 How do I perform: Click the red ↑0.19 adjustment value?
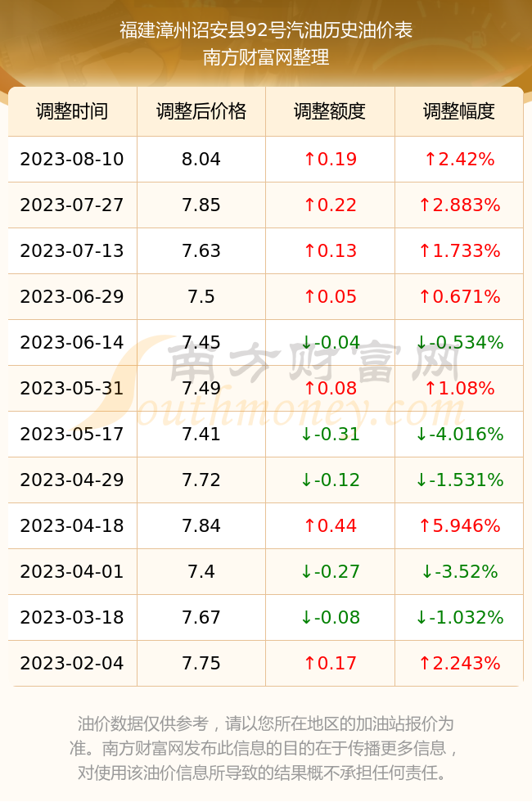pos(330,159)
